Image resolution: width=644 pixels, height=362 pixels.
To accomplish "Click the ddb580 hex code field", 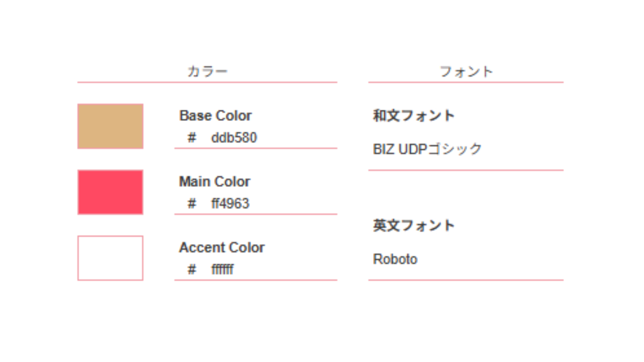I will [x=234, y=138].
